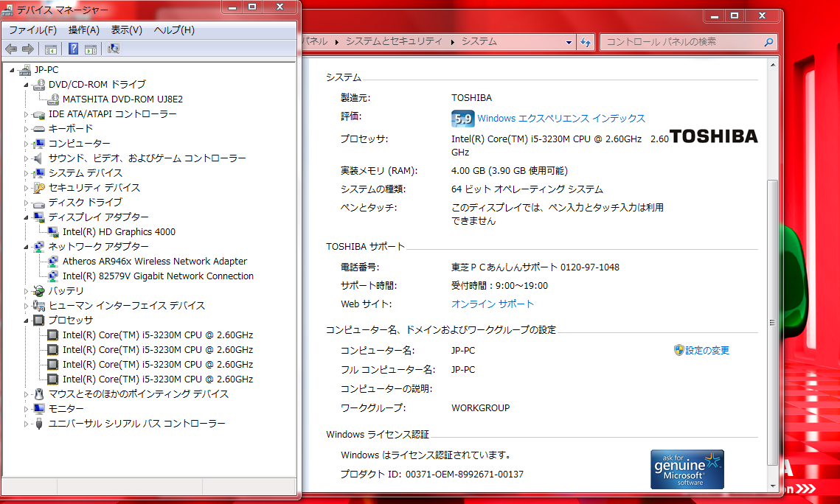Click システムとセキュリティ in the breadcrumb
Screen dimensions: 840x504
[394, 41]
